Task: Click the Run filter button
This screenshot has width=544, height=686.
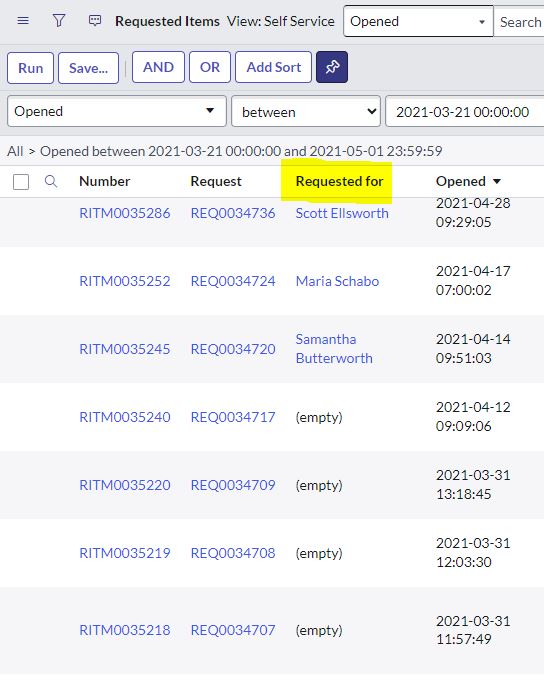Action: (30, 67)
